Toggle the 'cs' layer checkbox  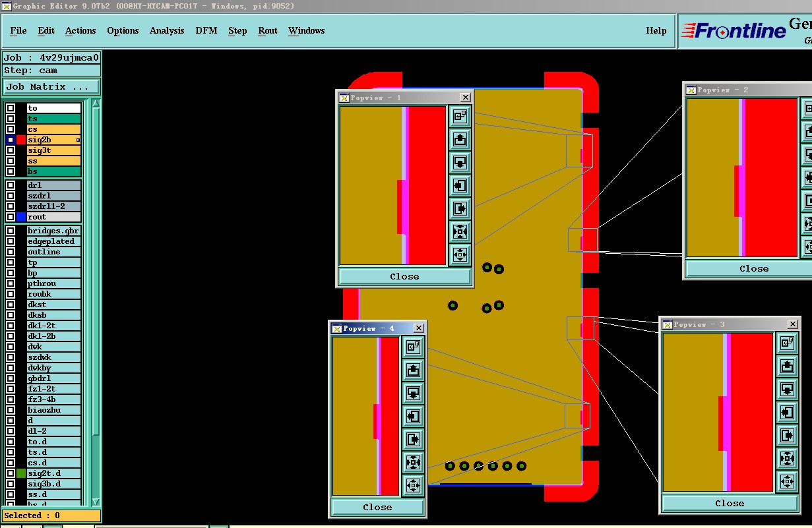pyautogui.click(x=11, y=129)
